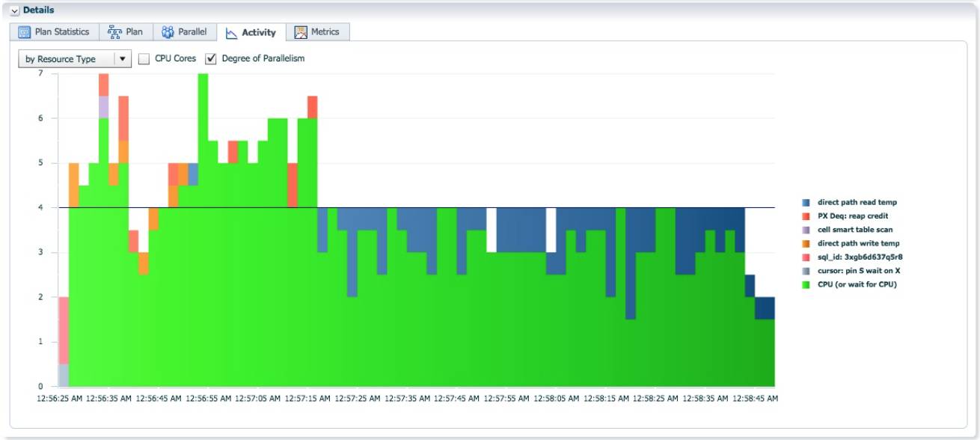Click the y-axis value 4
The image size is (980, 440).
pyautogui.click(x=40, y=207)
